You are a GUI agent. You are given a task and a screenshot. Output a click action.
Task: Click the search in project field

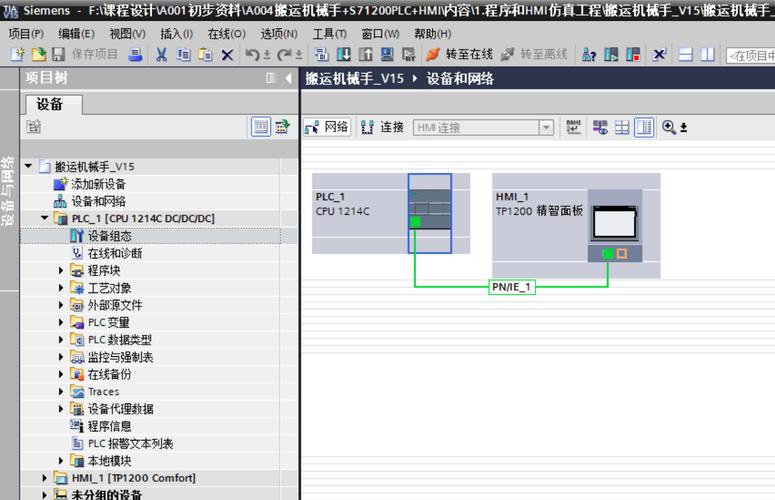click(750, 55)
